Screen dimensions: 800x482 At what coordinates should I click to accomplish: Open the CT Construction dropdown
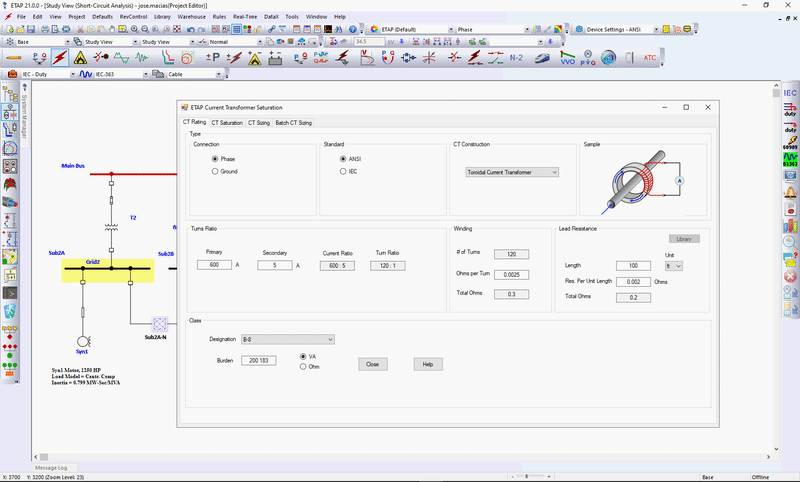(512, 172)
